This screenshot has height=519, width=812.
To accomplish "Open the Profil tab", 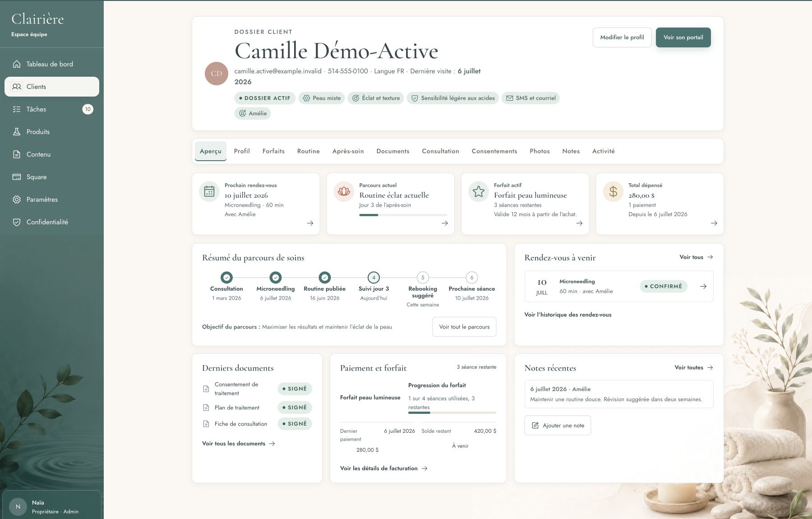I will tap(242, 151).
